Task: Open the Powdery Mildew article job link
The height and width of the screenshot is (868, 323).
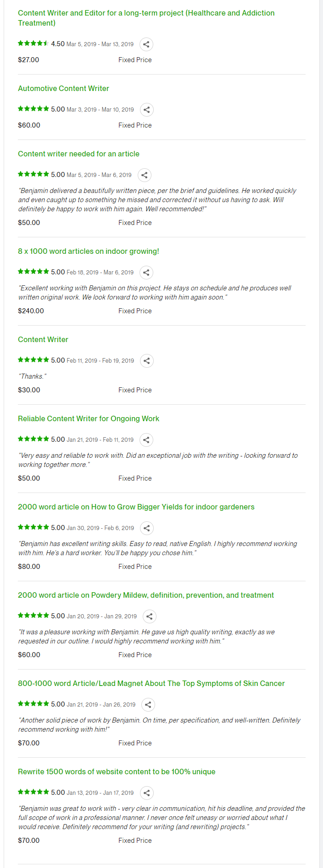Action: 146,595
